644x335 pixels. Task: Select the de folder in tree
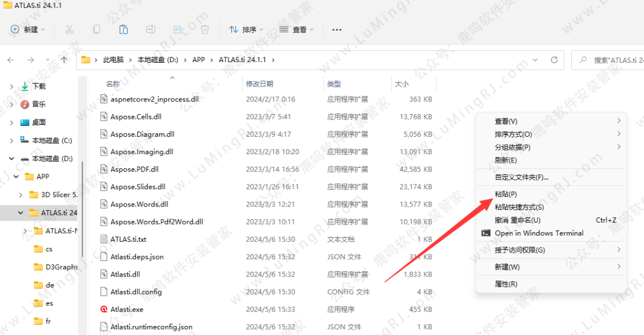[x=49, y=285]
